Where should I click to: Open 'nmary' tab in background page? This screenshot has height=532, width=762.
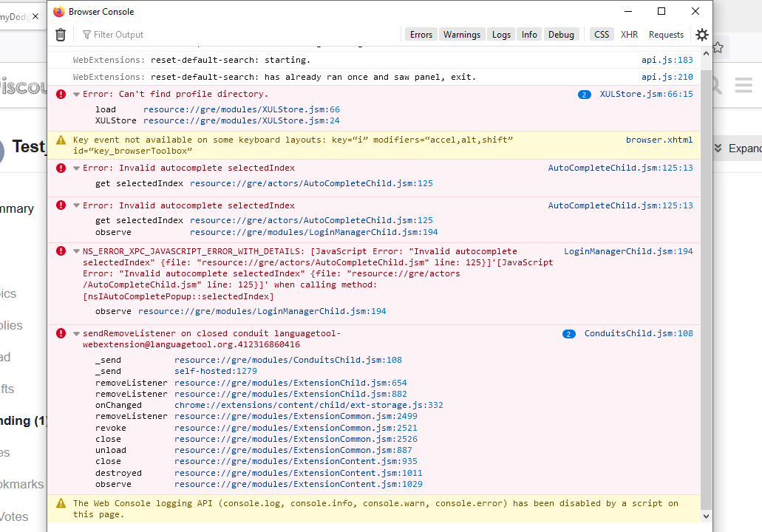click(x=17, y=208)
